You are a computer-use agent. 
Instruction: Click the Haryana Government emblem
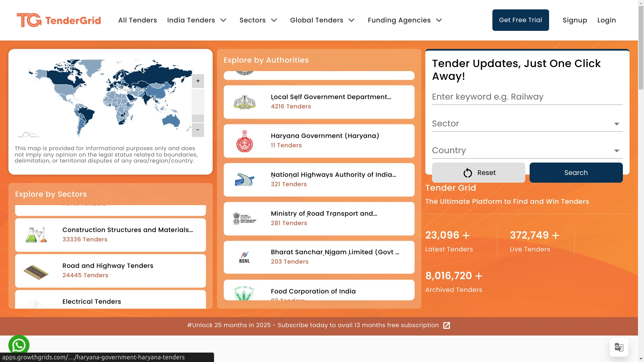tap(245, 141)
